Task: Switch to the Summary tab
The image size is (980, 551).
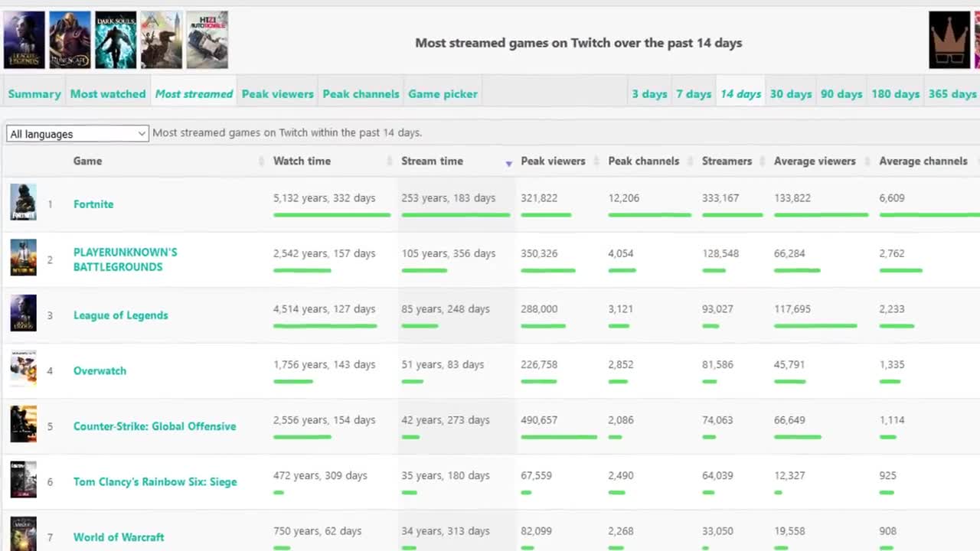Action: coord(34,93)
